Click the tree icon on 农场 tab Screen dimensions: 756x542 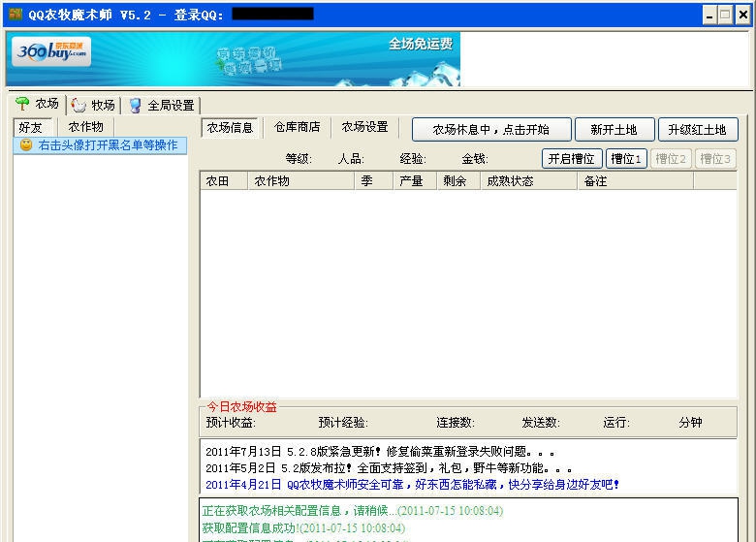[22, 103]
